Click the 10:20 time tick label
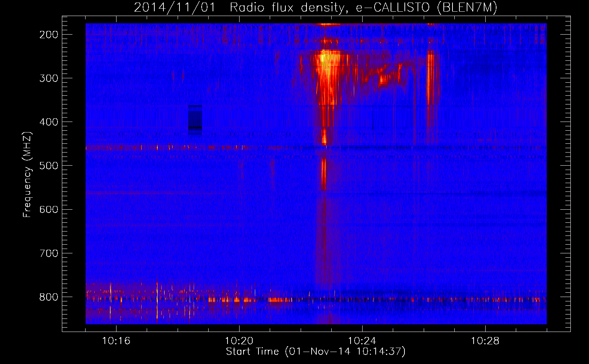Viewport: 589px width, 364px height. (239, 341)
